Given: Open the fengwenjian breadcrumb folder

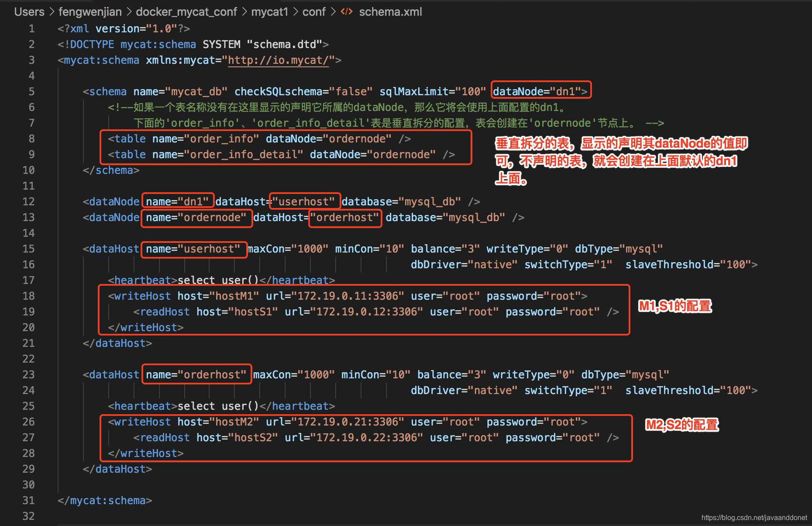Looking at the screenshot, I should click(90, 12).
